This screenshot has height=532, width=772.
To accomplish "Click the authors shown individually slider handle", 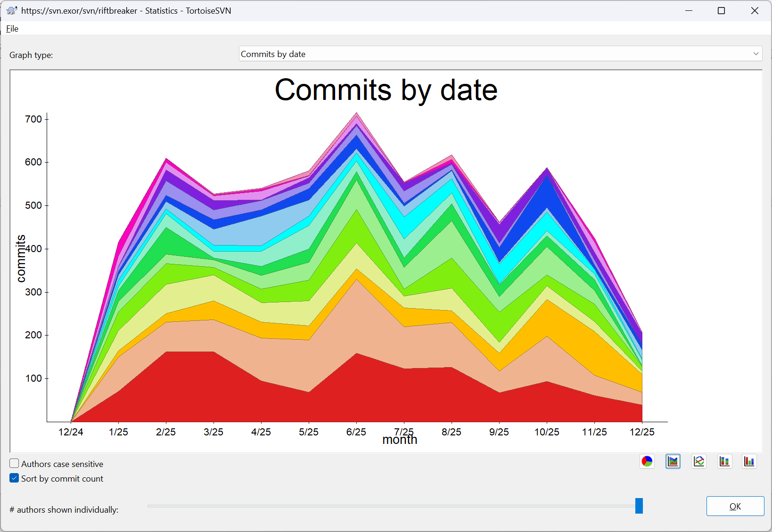I will pos(639,506).
